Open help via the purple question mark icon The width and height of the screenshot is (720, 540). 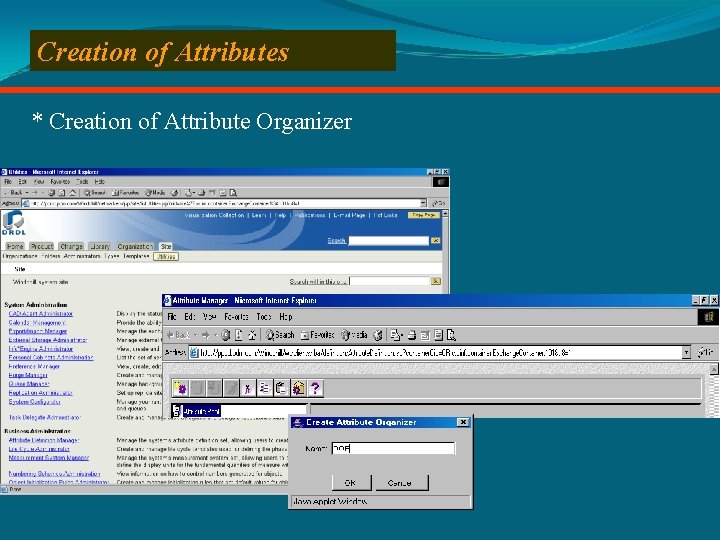click(315, 388)
